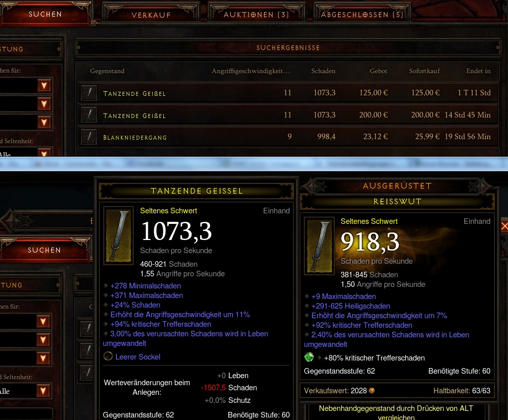
Task: Open second filter dropdown in top window
Action: [44, 104]
